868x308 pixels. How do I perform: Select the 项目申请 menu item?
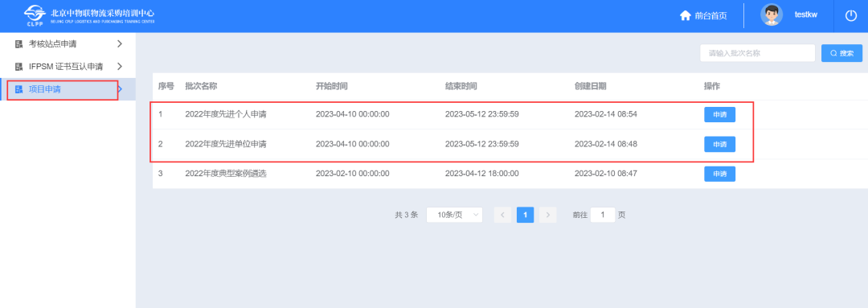coord(68,89)
